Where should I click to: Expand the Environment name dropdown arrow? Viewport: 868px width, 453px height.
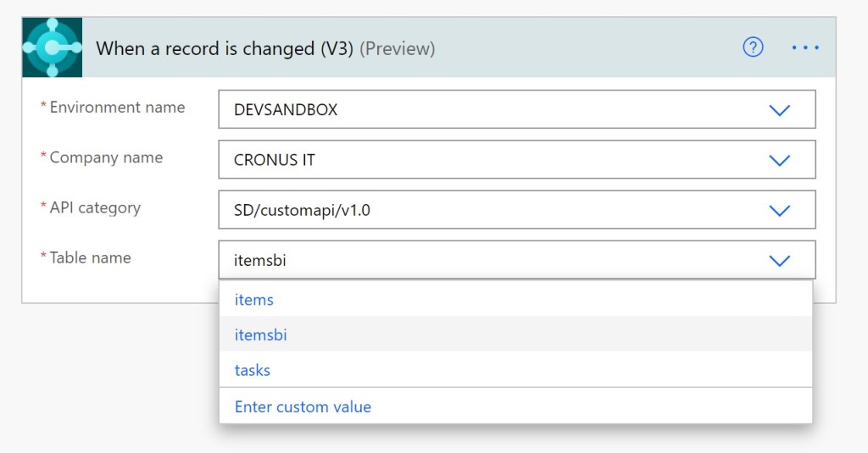point(778,110)
